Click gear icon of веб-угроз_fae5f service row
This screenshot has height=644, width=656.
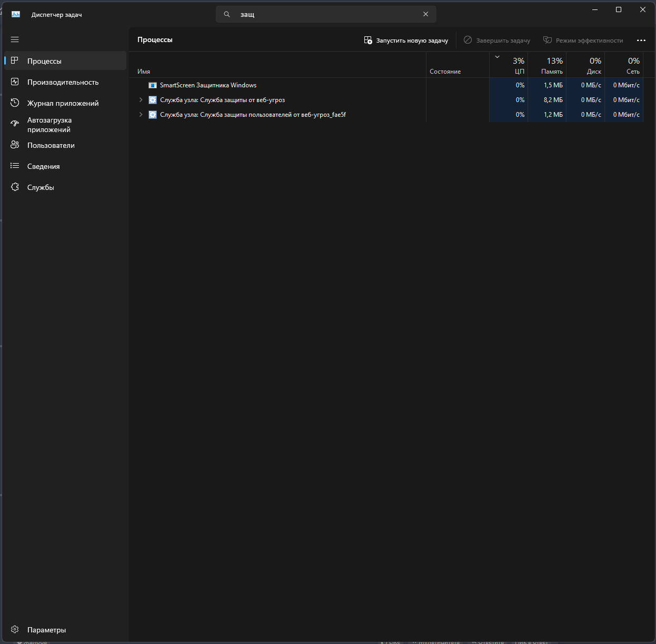click(153, 115)
